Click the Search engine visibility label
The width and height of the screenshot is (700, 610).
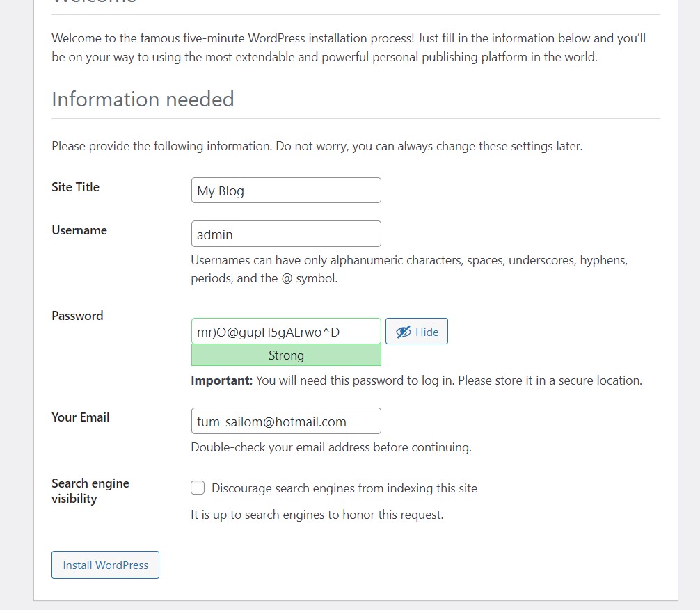pos(90,491)
